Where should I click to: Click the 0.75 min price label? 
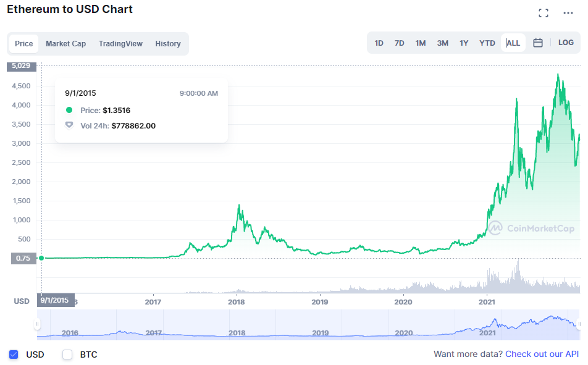[23, 258]
